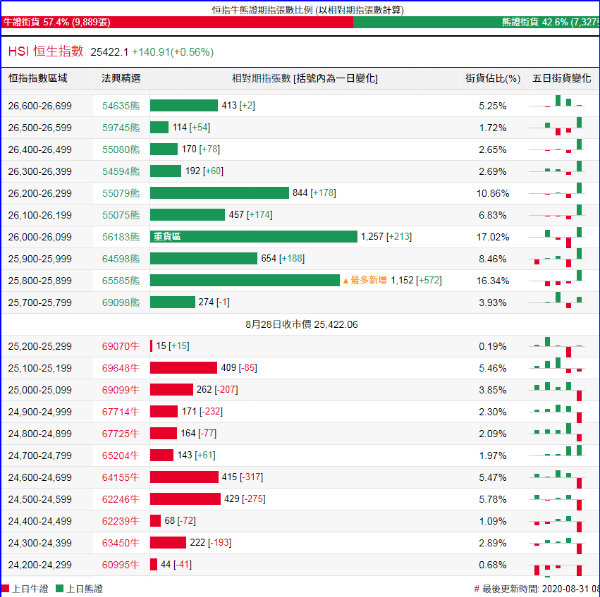
Task: Click bull warrant 63450牛
Action: [x=121, y=543]
